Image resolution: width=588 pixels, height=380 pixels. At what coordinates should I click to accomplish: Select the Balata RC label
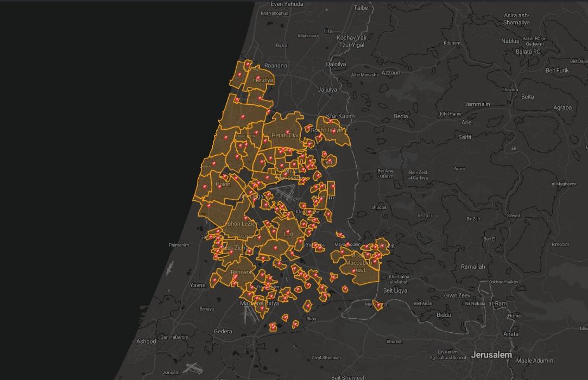[x=528, y=52]
